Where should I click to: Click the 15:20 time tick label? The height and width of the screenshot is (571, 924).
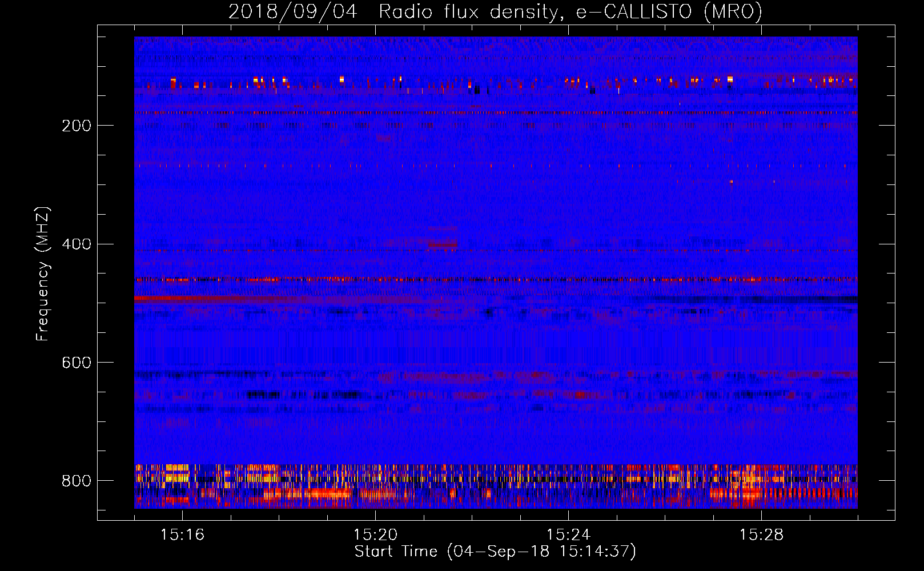click(375, 535)
